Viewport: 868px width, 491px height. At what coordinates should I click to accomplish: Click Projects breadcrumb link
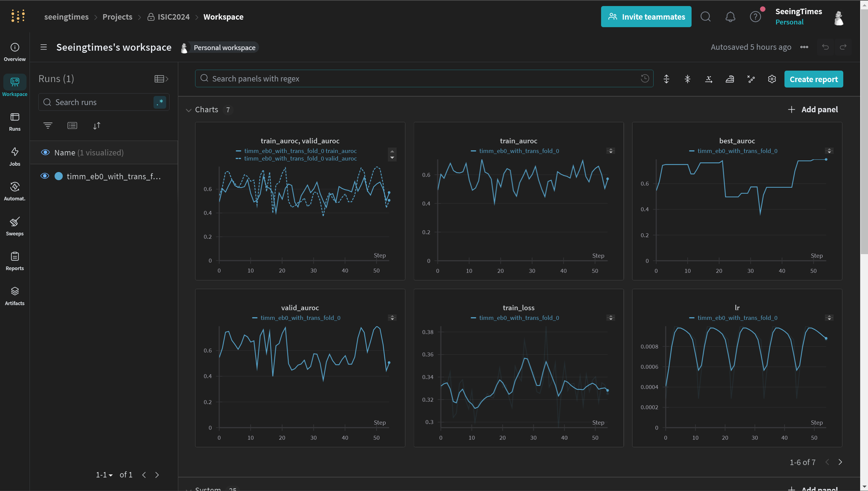tap(117, 17)
